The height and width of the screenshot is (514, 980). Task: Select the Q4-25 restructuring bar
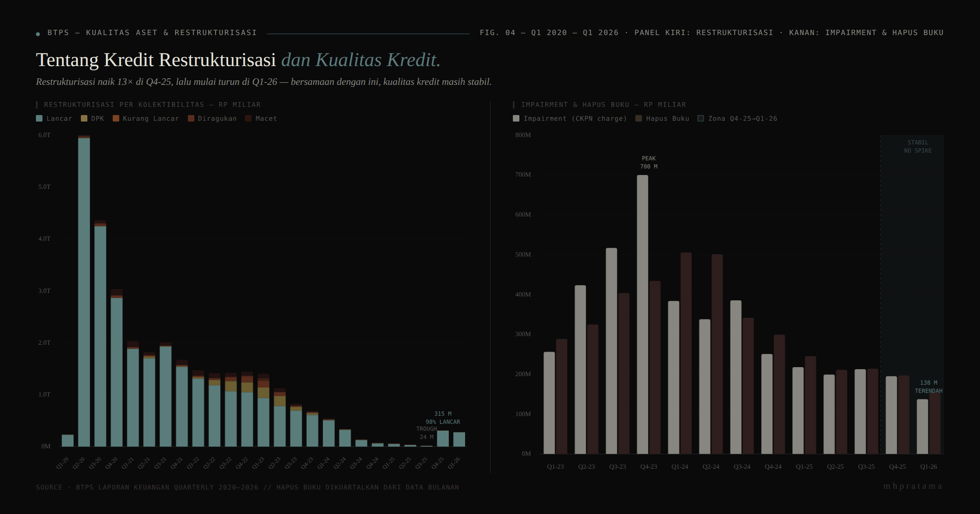443,439
